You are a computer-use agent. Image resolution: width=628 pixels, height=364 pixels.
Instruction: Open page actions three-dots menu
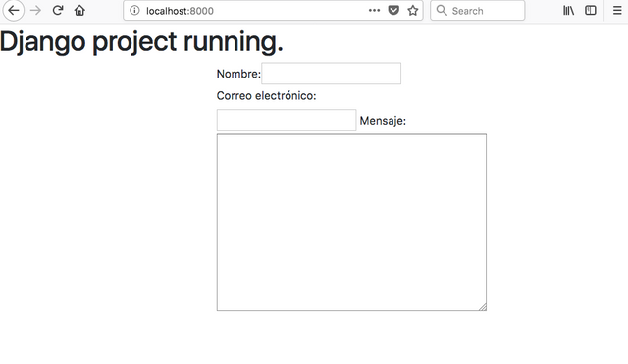pyautogui.click(x=374, y=11)
